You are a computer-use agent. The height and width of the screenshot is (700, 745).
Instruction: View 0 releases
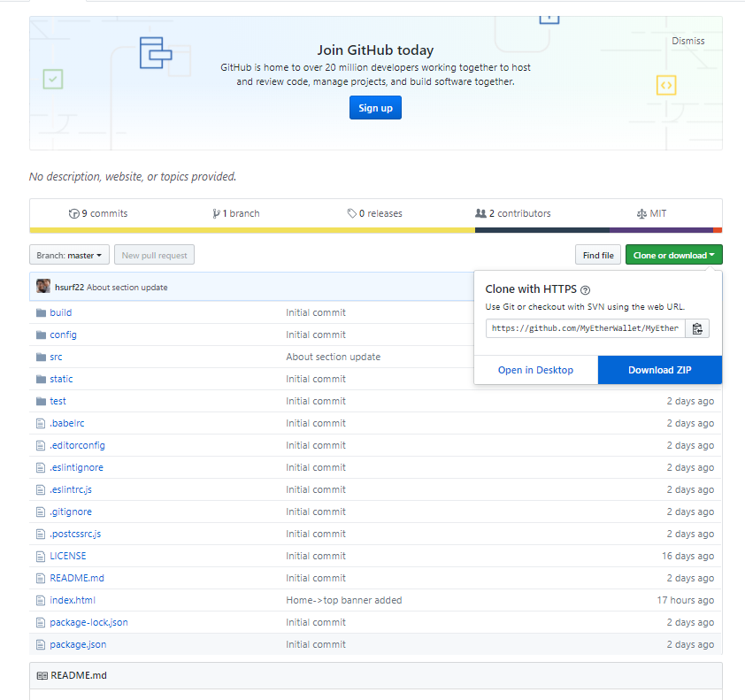coord(374,214)
